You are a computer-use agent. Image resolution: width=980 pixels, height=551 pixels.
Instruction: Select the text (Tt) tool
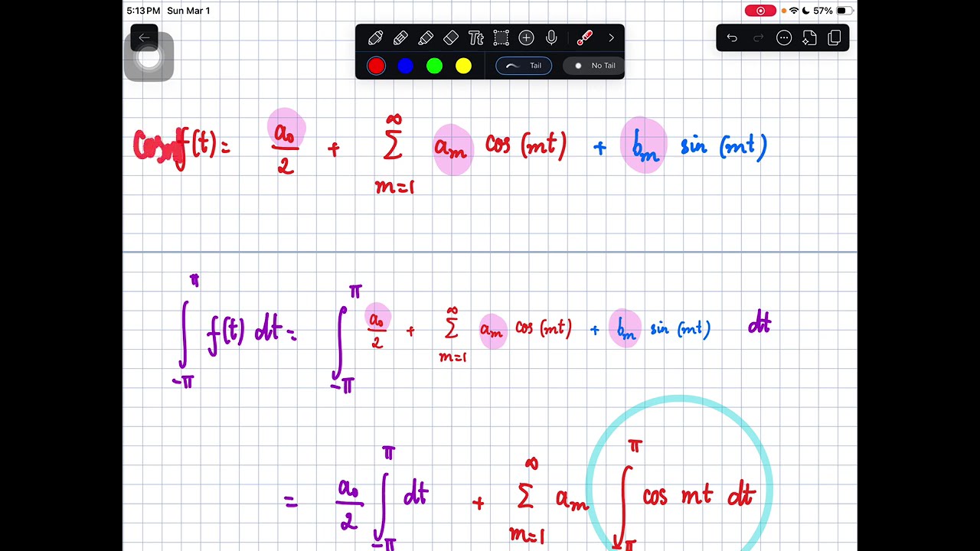(475, 38)
